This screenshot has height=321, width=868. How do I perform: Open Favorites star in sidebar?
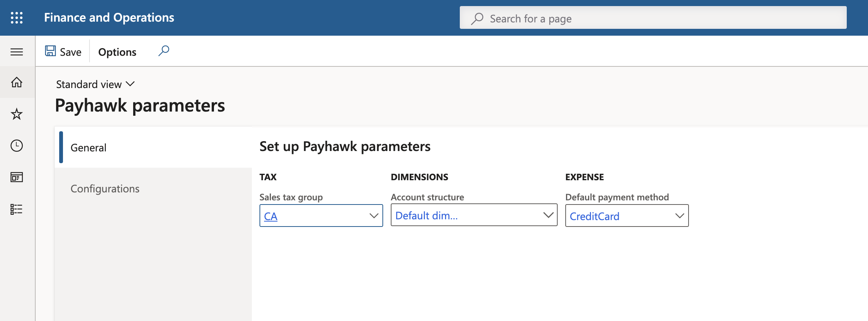click(17, 114)
